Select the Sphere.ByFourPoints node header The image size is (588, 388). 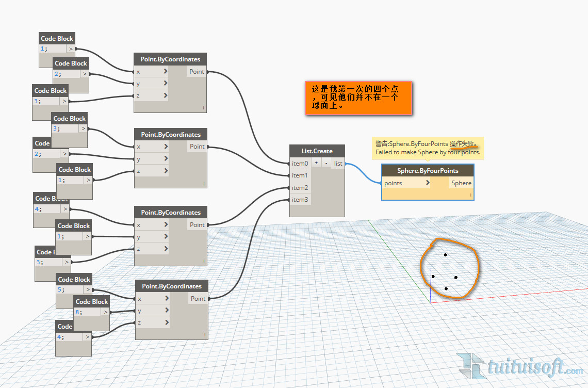[428, 170]
